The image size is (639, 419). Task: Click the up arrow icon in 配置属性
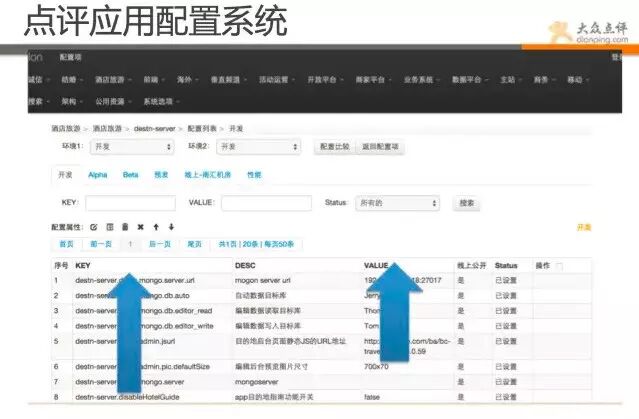(156, 227)
